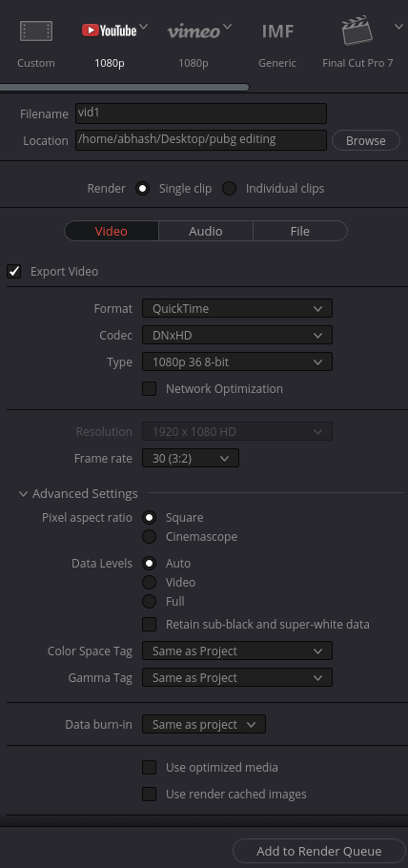Click the Location path field
Screen dimensions: 408x868
(x=201, y=140)
